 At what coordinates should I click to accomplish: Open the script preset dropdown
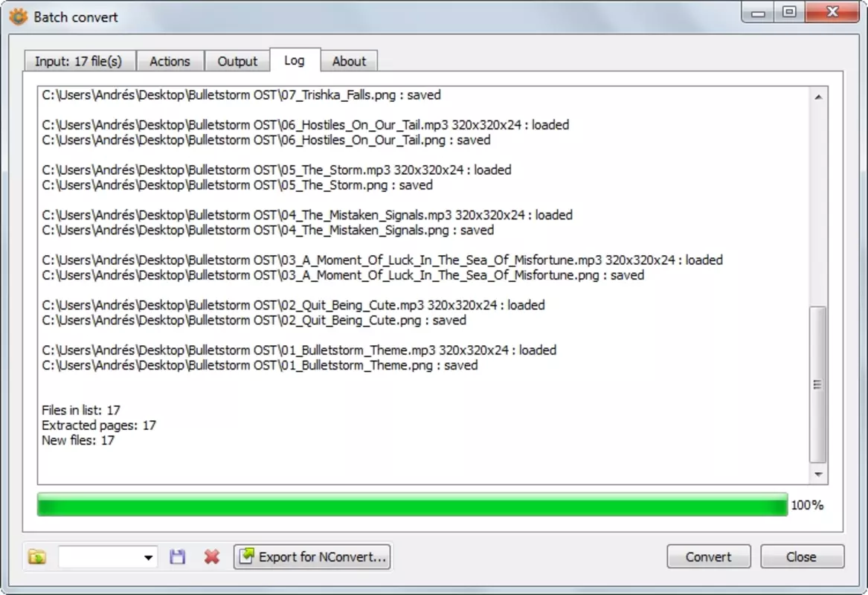[108, 557]
